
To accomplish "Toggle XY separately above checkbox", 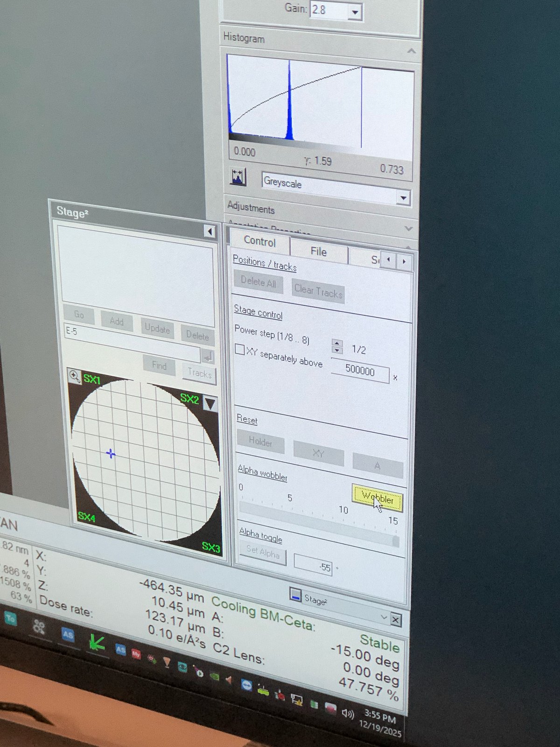I will coord(240,349).
